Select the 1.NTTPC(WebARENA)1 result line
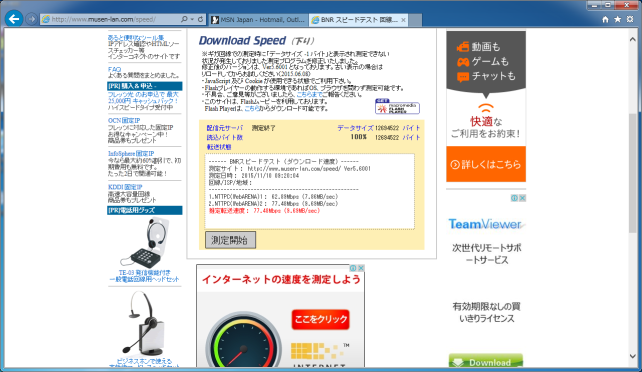Viewport: 642px width, 372px height. tap(274, 197)
